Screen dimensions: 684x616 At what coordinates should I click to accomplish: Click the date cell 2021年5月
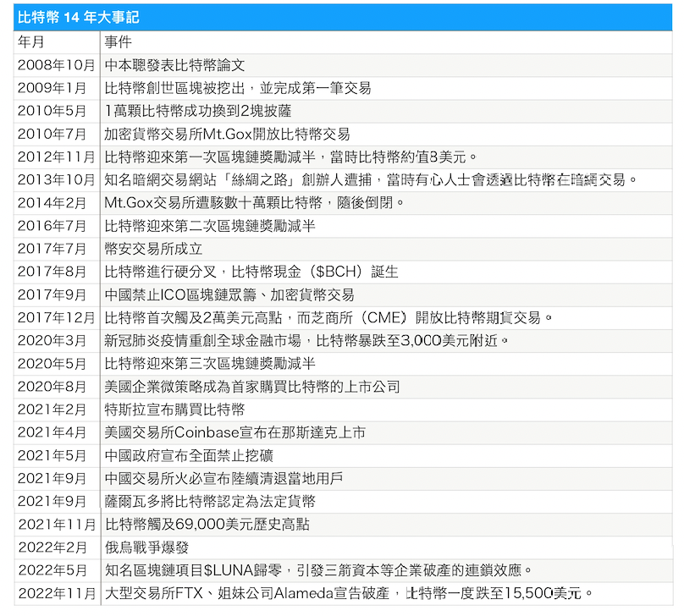pyautogui.click(x=52, y=456)
